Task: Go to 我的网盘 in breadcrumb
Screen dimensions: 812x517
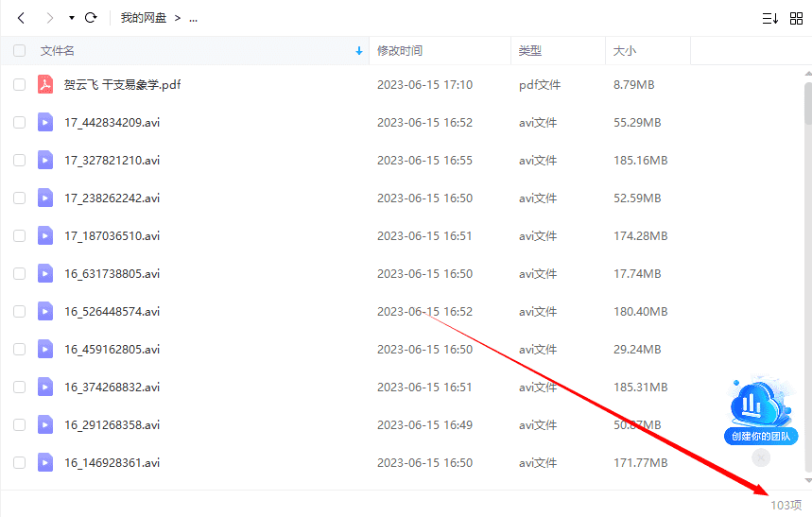Action: pyautogui.click(x=143, y=18)
